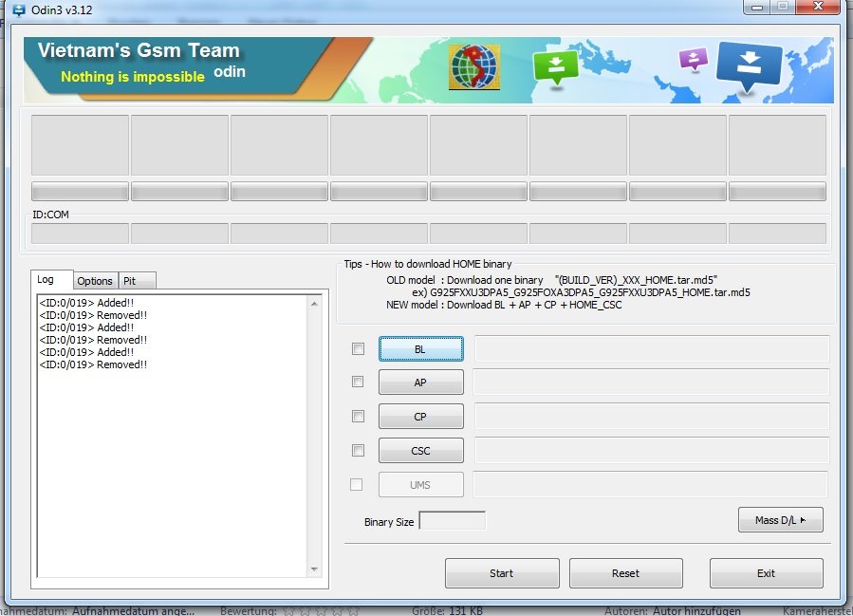
Task: Minimize the Odin3 window
Action: (757, 7)
